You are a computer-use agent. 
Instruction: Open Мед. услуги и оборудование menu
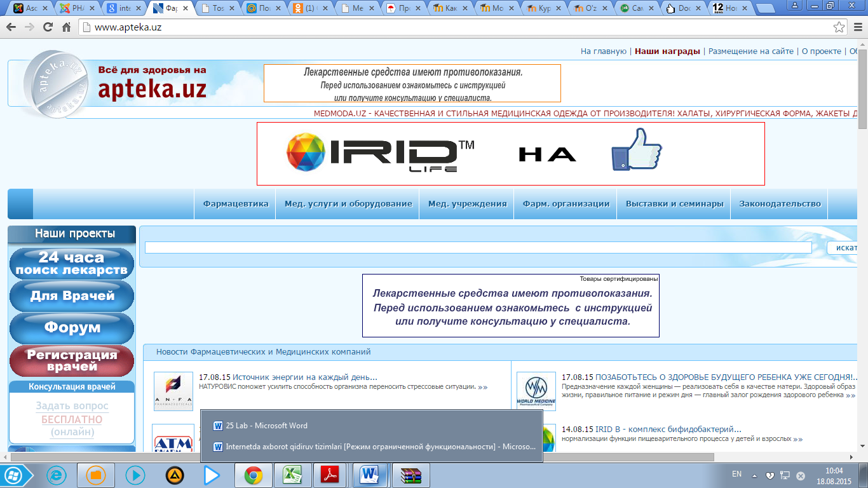pyautogui.click(x=348, y=204)
